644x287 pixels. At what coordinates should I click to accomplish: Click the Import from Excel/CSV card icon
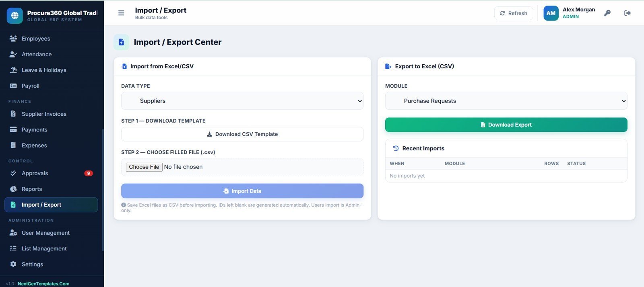coord(124,66)
